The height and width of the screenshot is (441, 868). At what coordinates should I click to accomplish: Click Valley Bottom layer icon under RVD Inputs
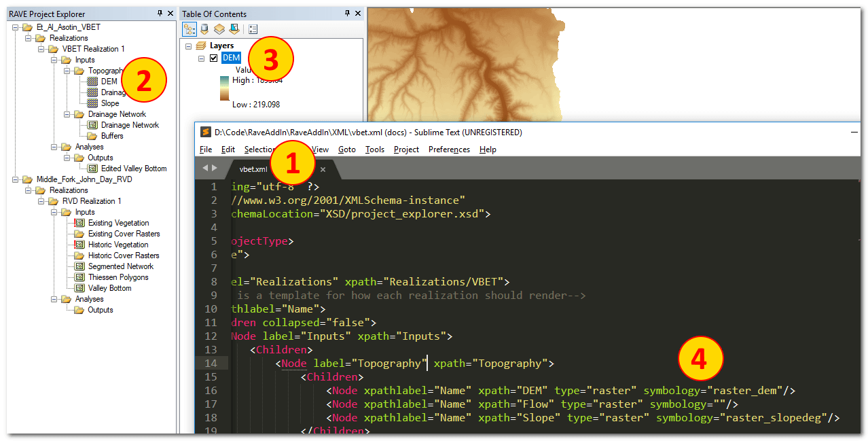click(79, 288)
